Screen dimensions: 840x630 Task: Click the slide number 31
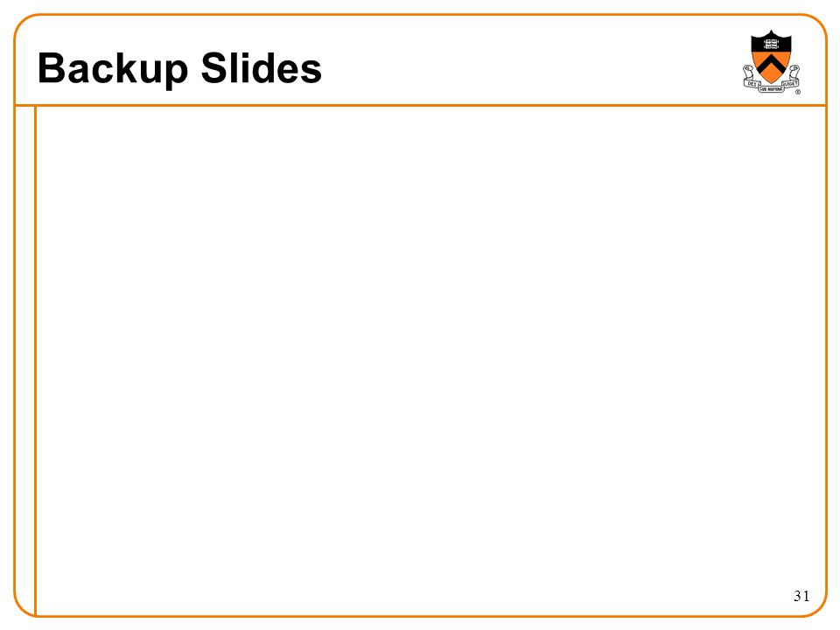click(x=801, y=596)
